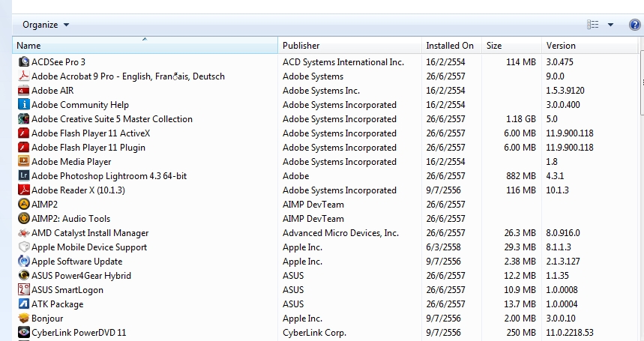Open the Organize dropdown menu
Image resolution: width=644 pixels, height=341 pixels.
46,25
